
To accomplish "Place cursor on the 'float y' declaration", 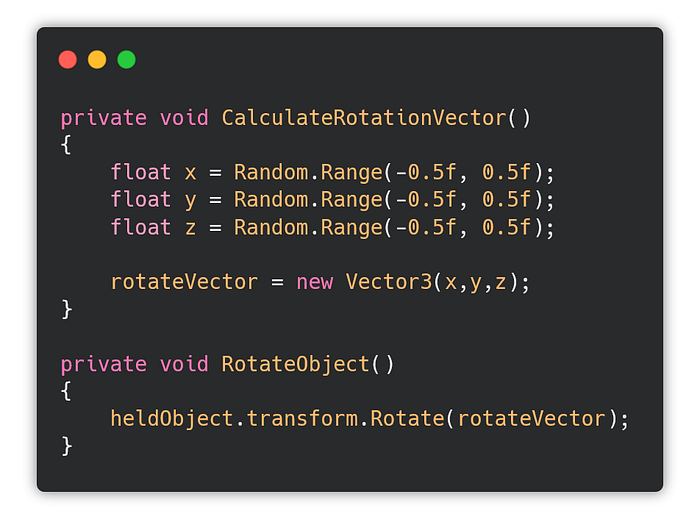I will tap(154, 199).
